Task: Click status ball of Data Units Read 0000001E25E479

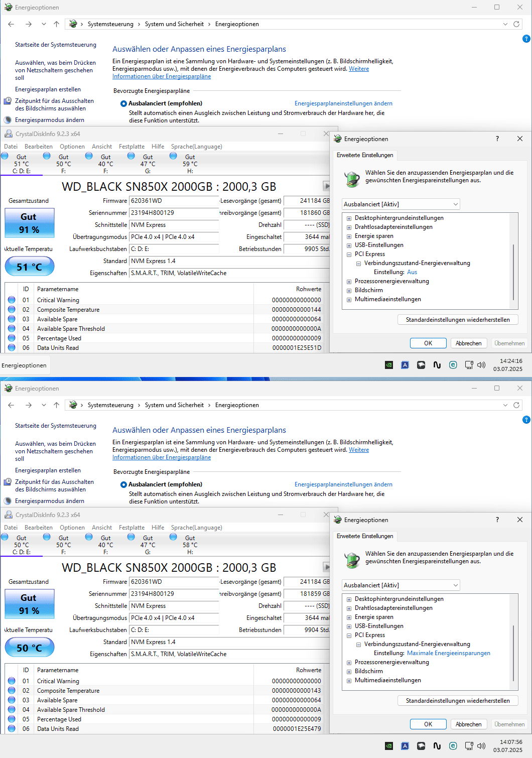Action: pos(12,728)
